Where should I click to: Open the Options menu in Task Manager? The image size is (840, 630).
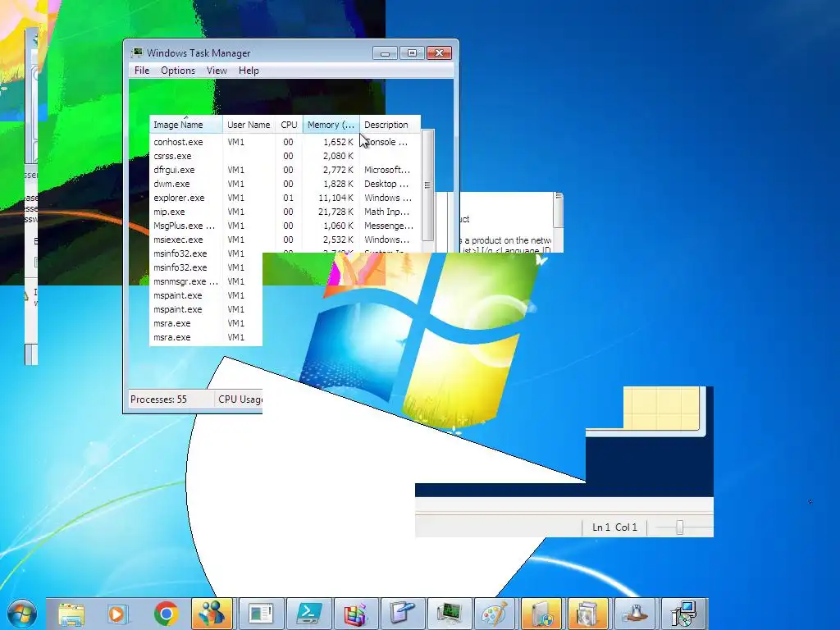pos(178,71)
